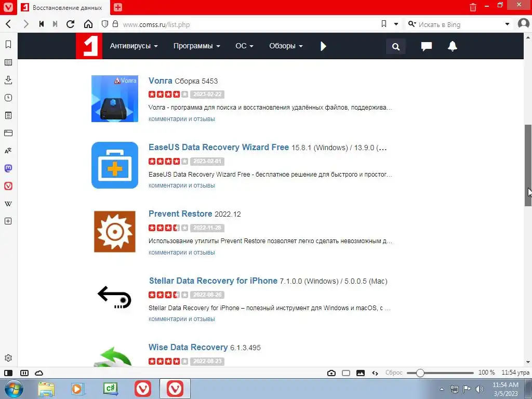The image size is (532, 399).
Task: Open the Vivaldi menu button
Action: [8, 7]
